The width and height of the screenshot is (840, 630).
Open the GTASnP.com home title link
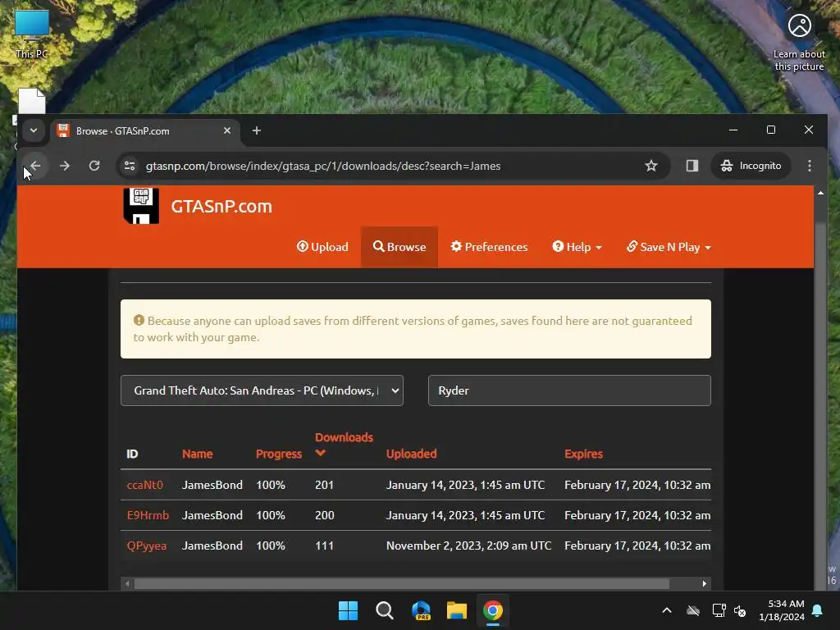click(x=221, y=206)
